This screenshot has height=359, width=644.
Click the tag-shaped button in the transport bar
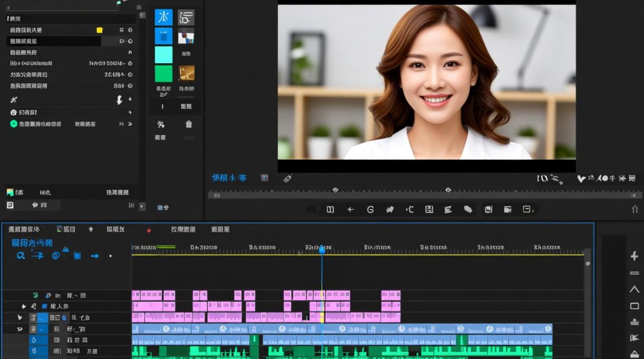[468, 209]
